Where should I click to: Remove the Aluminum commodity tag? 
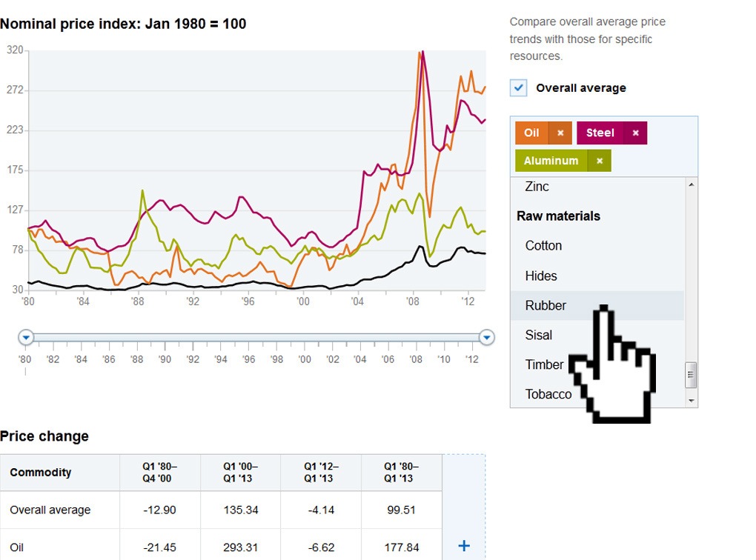coord(599,160)
